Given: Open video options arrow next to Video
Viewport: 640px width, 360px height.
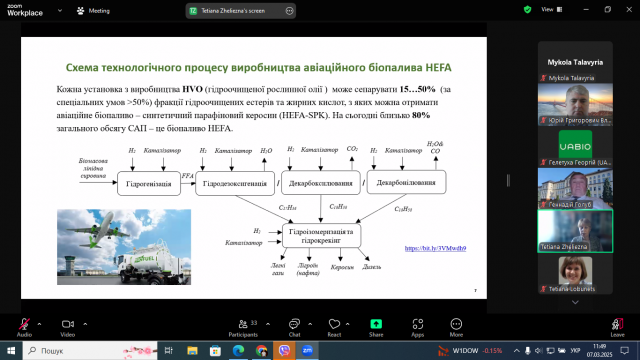Looking at the screenshot, I should (85, 324).
